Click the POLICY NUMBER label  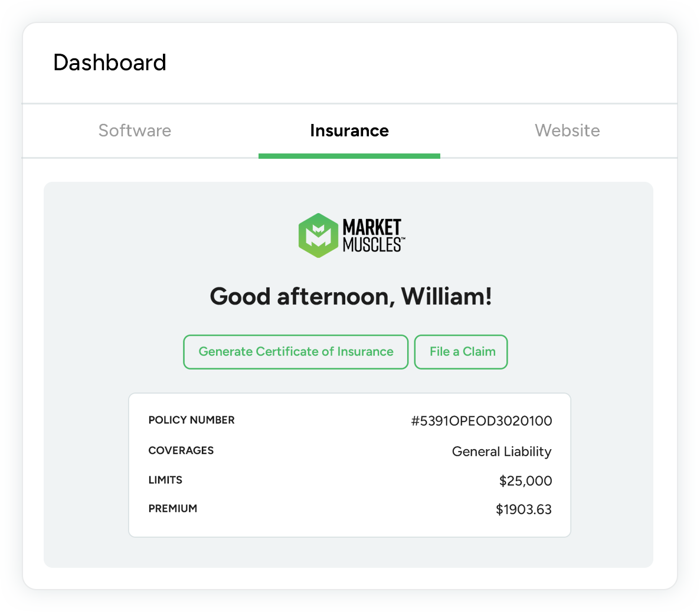191,420
